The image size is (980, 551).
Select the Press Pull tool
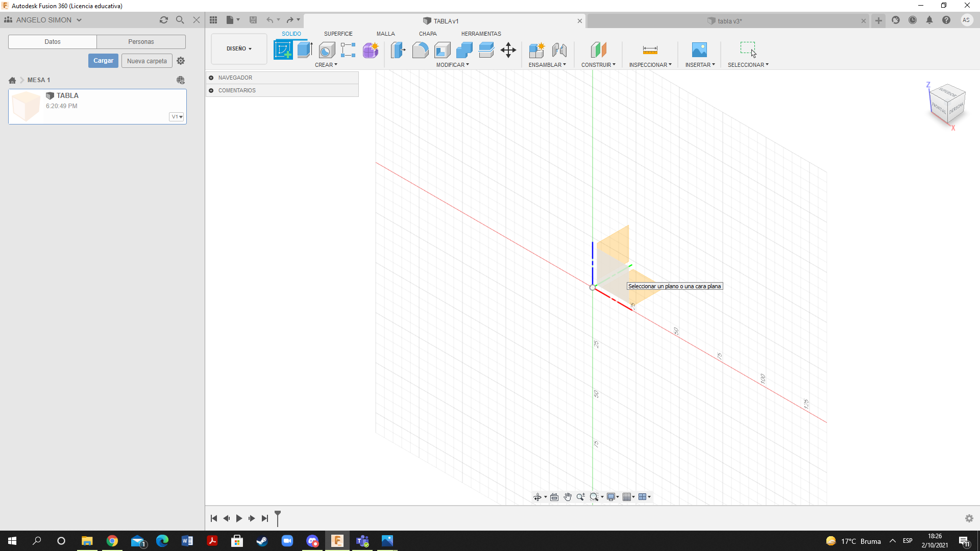click(x=398, y=50)
